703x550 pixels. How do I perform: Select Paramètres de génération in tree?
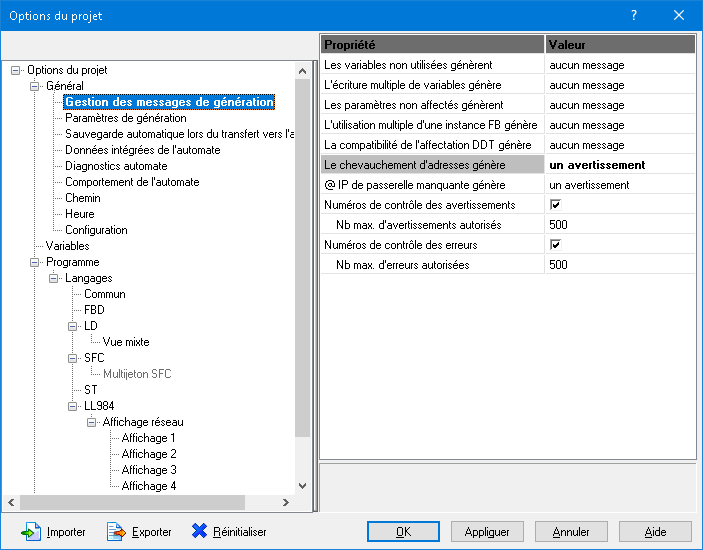coord(125,118)
